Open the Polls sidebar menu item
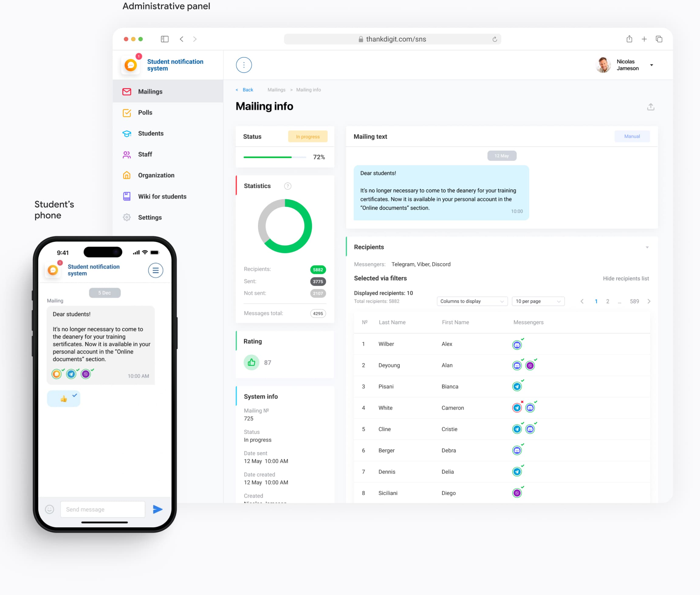The height and width of the screenshot is (595, 700). tap(145, 112)
